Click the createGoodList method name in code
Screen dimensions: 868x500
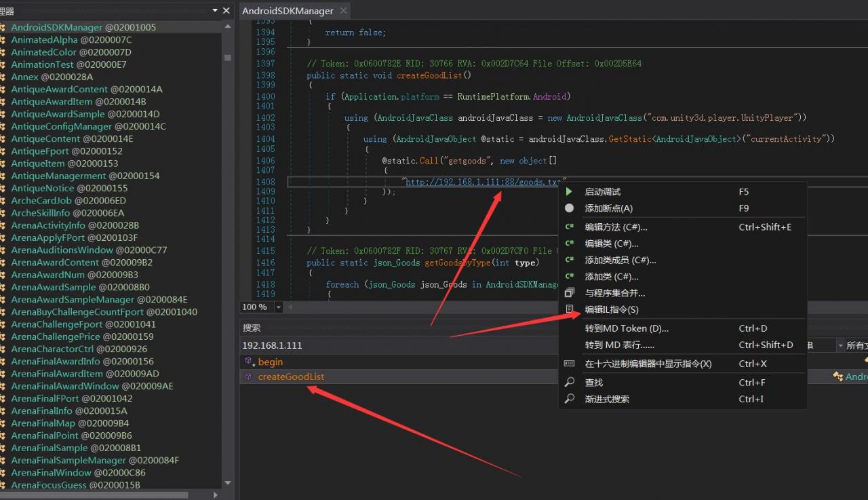[x=429, y=75]
